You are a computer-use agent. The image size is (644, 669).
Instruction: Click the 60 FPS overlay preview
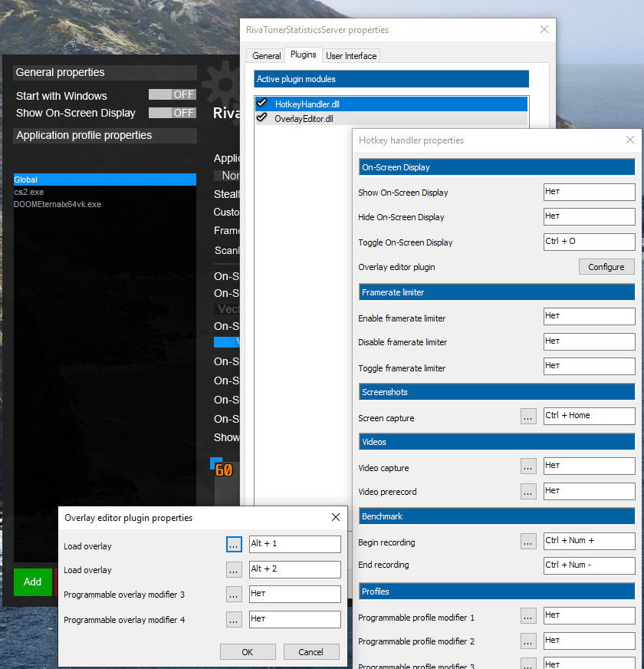223,470
